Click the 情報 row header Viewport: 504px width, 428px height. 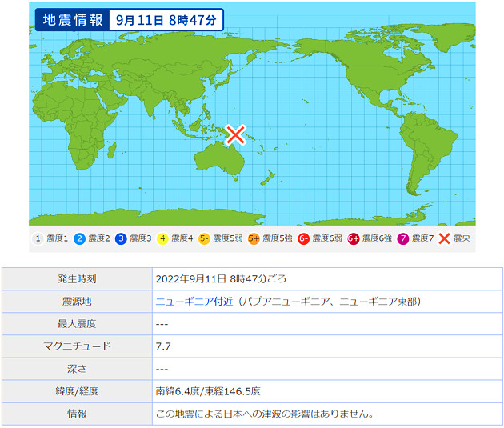pos(77,414)
